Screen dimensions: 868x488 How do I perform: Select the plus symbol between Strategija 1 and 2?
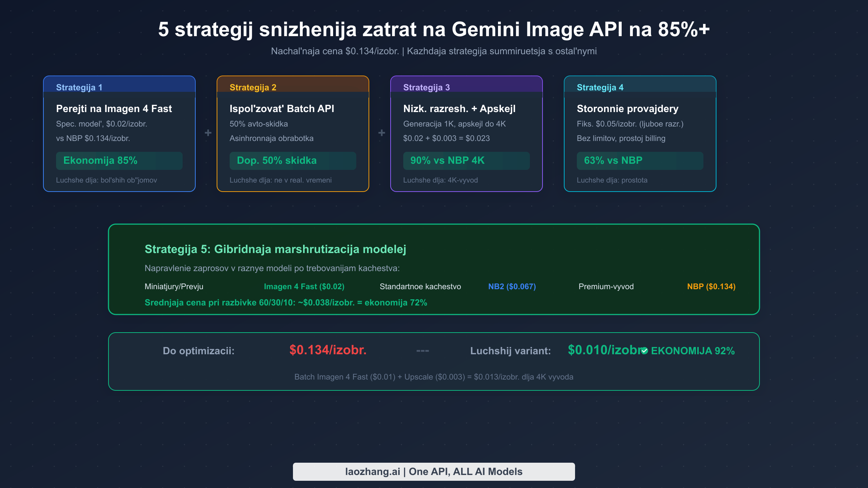209,133
